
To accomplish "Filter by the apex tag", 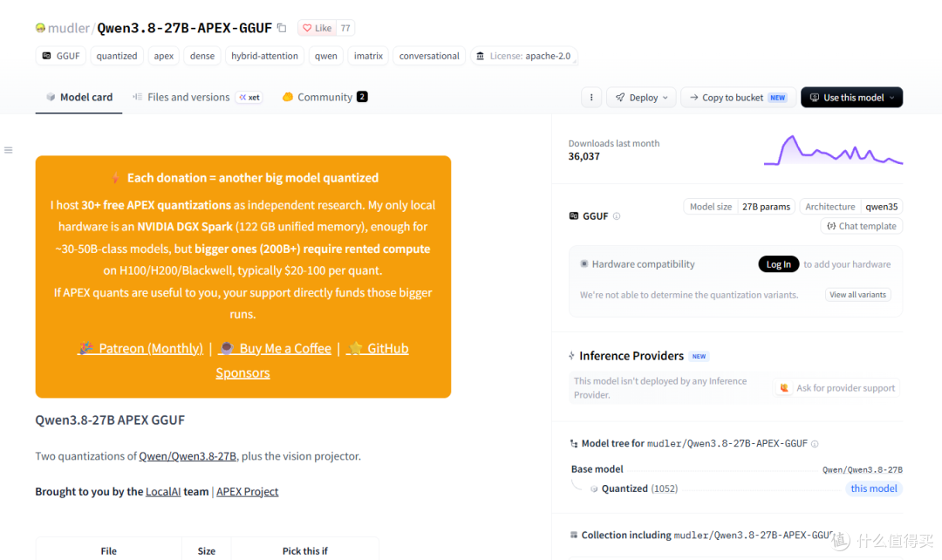I will 163,56.
